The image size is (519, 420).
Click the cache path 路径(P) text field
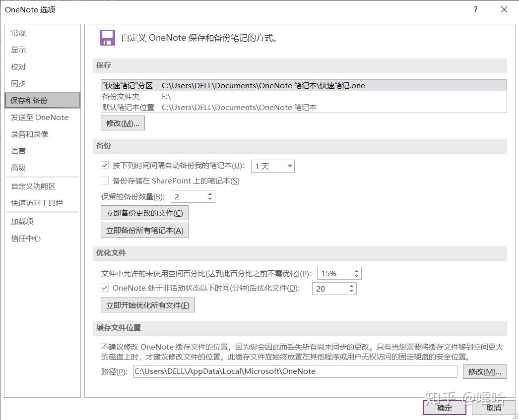point(295,371)
